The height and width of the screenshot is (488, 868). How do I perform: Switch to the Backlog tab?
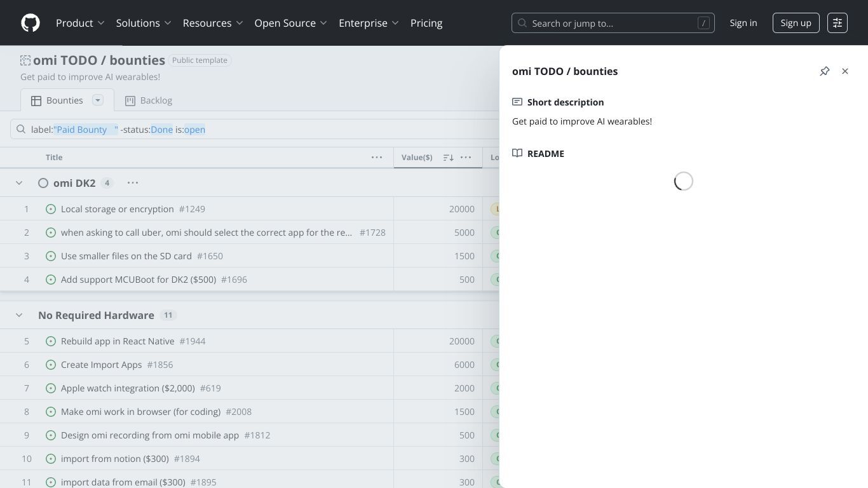point(149,100)
